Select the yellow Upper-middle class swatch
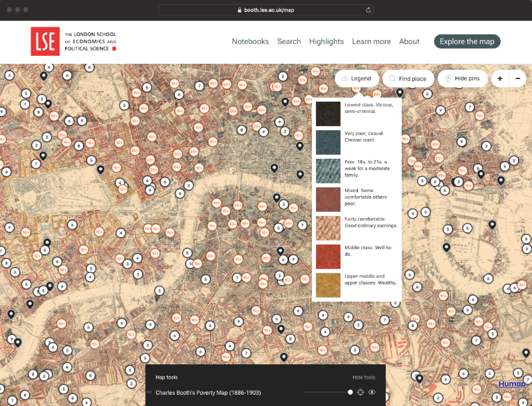This screenshot has height=406, width=532. pyautogui.click(x=328, y=285)
